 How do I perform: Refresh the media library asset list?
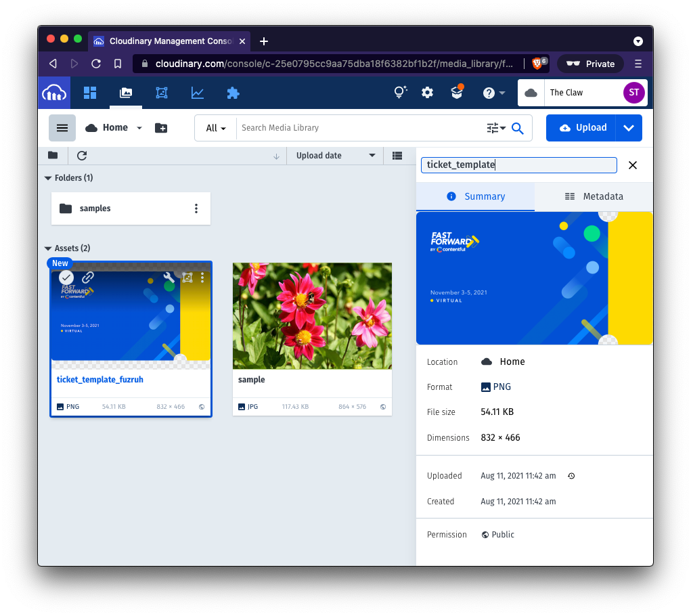point(81,156)
